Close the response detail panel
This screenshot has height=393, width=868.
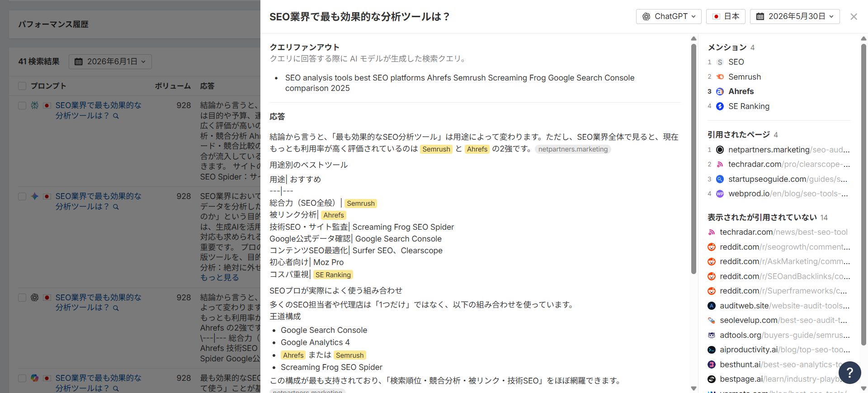(x=854, y=17)
